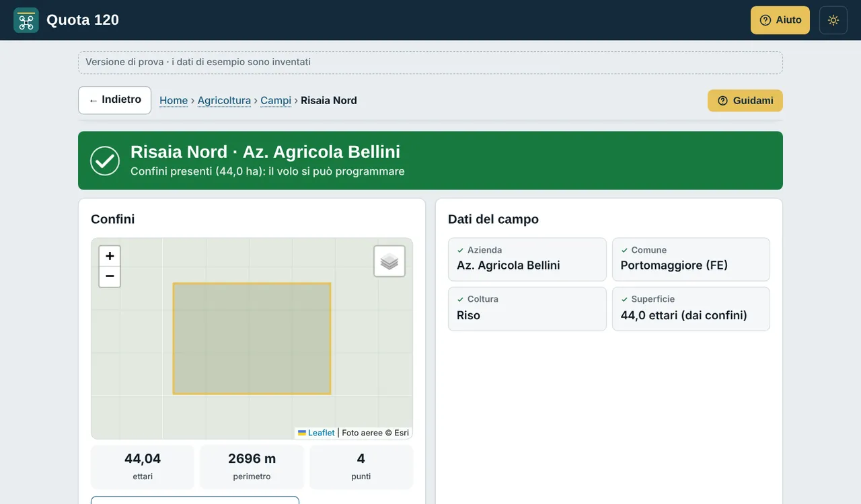Image resolution: width=861 pixels, height=504 pixels.
Task: Open the Campi breadcrumb link
Action: (x=276, y=101)
